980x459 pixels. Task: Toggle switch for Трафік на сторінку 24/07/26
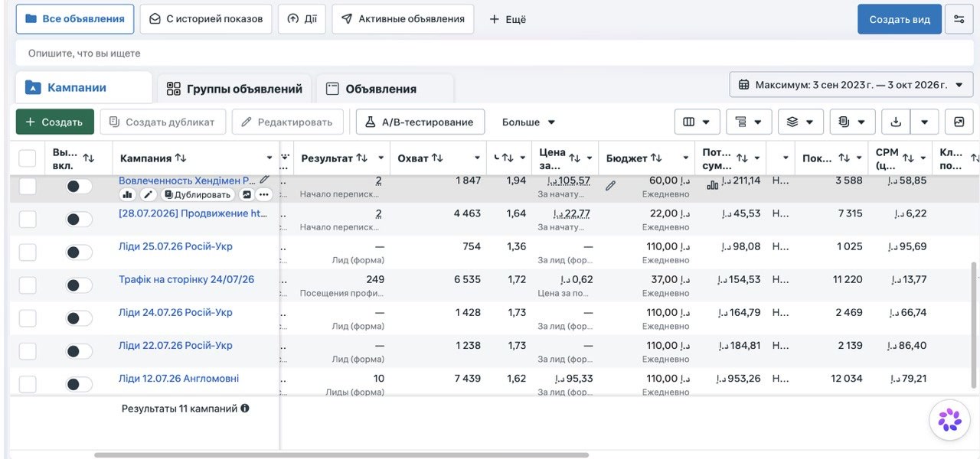(79, 285)
